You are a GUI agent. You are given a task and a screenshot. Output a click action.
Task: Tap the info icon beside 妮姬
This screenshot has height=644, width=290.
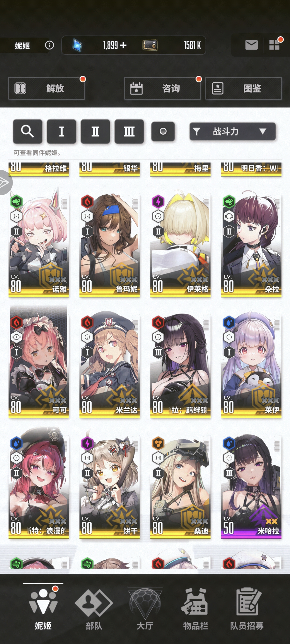50,45
